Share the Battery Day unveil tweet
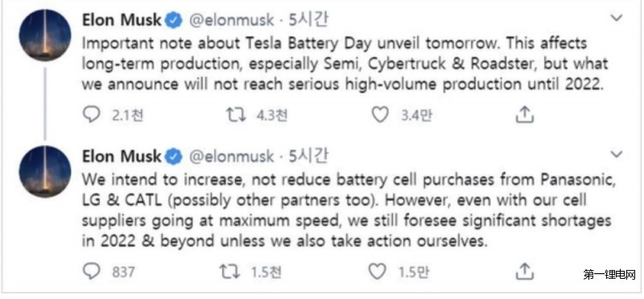Viewport: 644px width, 299px height. 525,115
